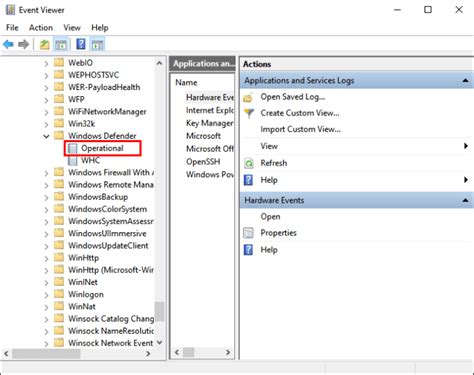
Task: Select WEPHOSTSVC in the tree
Action: point(93,75)
